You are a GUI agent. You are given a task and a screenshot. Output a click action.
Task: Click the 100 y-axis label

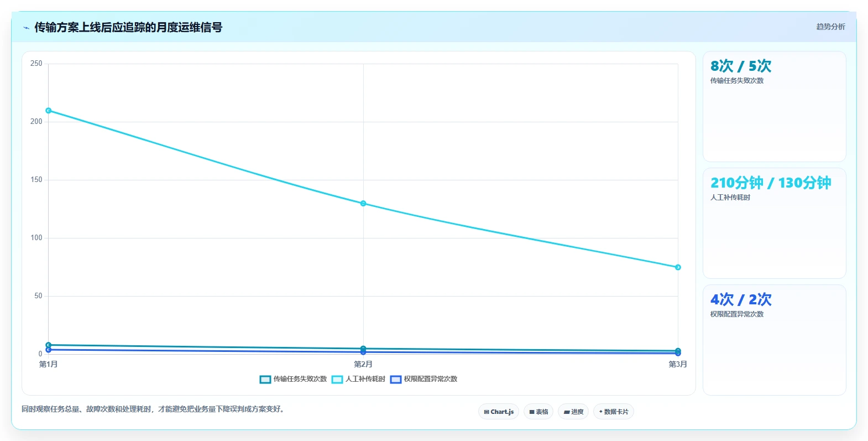pos(36,238)
